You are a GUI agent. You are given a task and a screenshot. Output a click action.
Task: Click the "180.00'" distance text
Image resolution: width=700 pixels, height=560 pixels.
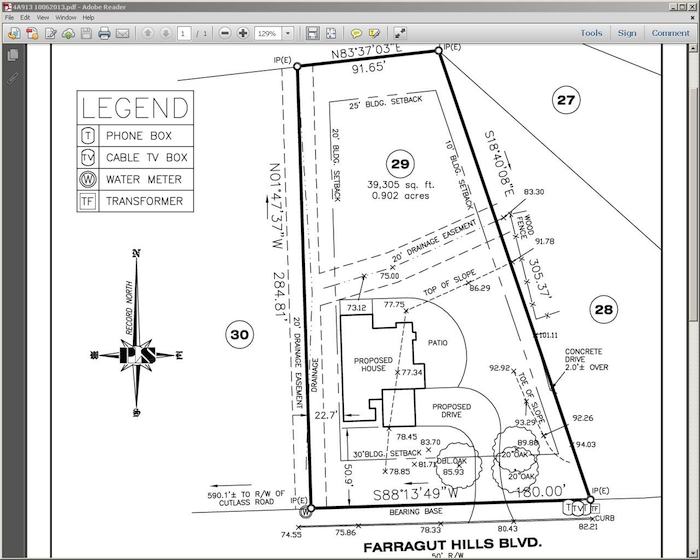(x=541, y=492)
